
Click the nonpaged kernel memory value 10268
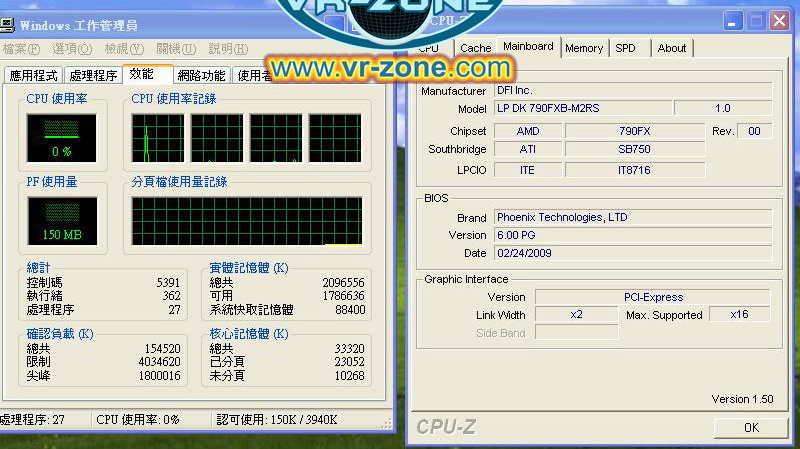(x=349, y=376)
